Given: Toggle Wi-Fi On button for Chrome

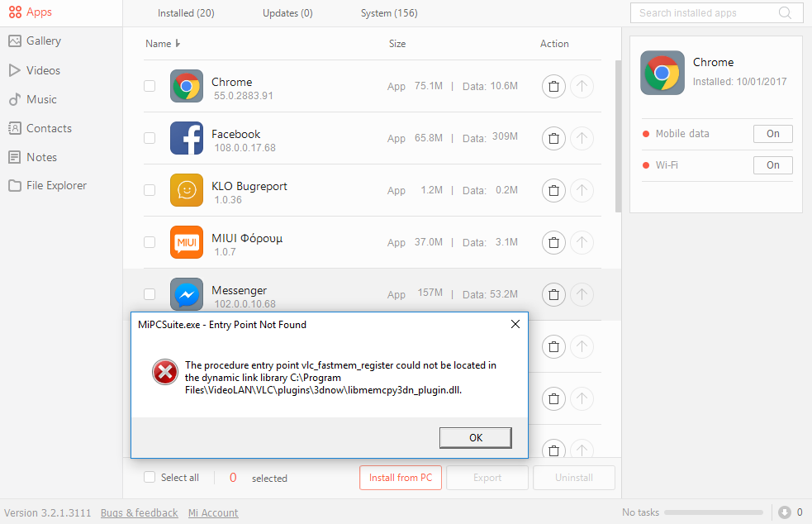Looking at the screenshot, I should (772, 164).
